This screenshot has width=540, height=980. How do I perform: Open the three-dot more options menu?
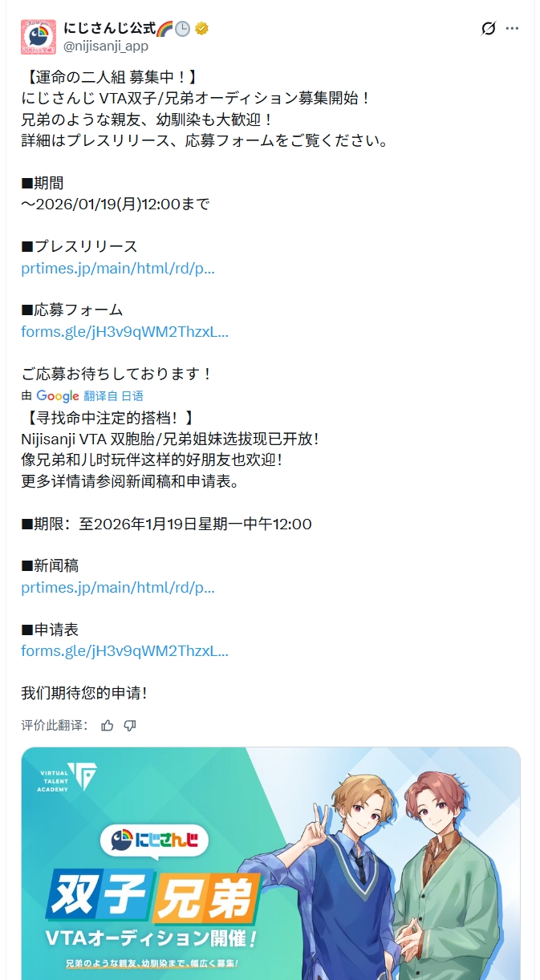coord(512,29)
